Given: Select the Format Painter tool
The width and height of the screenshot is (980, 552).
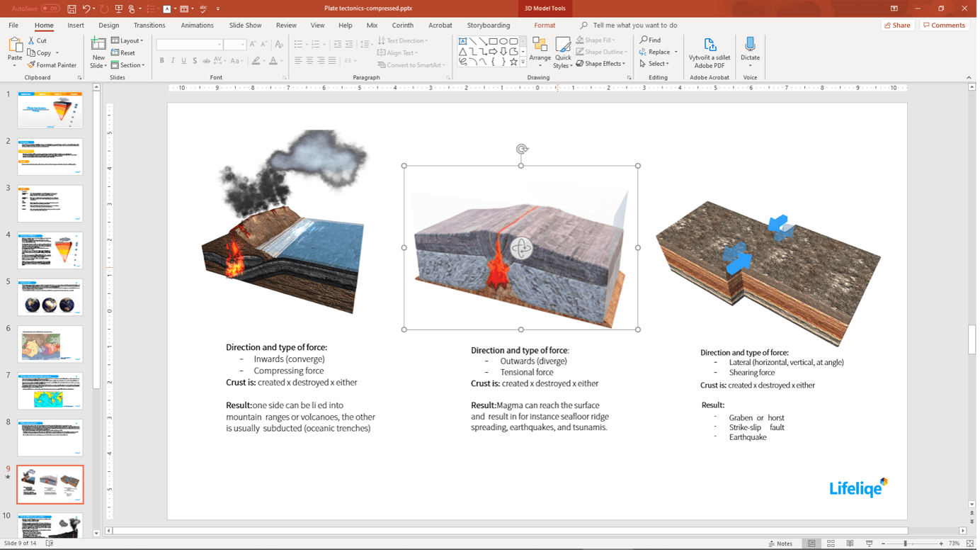Looking at the screenshot, I should (52, 64).
